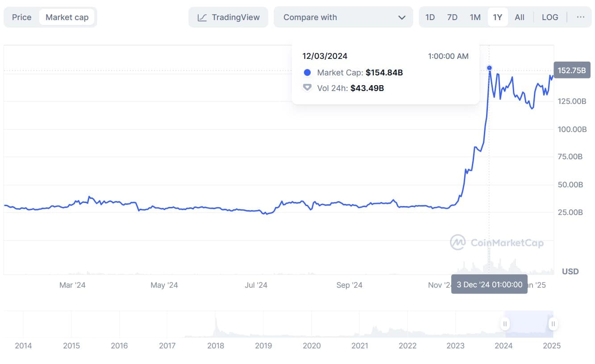Viewport: 595px width, 364px height.
Task: Click the 152.75B price label on the axis
Action: (x=572, y=70)
